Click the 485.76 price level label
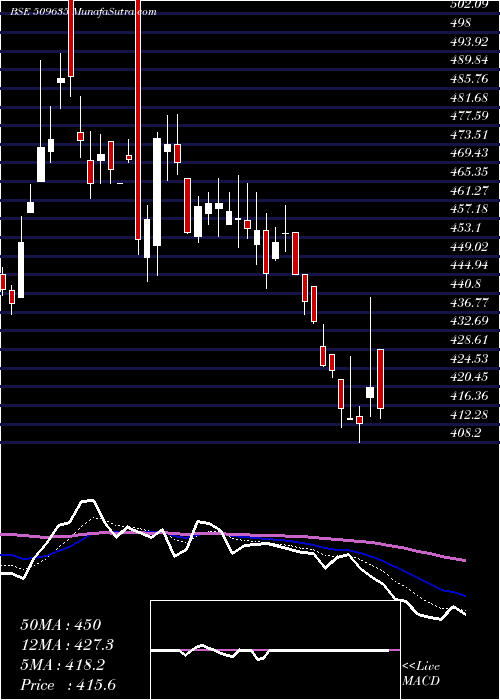 [x=469, y=79]
